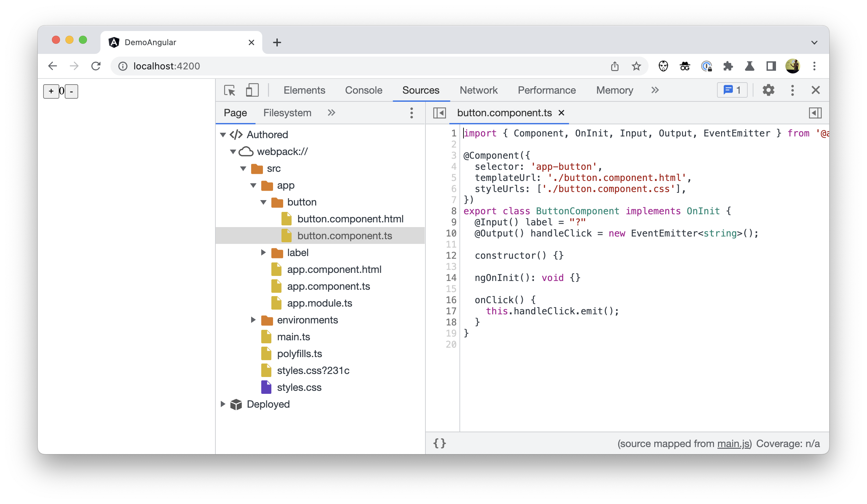Toggle the device toolbar icon
This screenshot has height=504, width=867.
point(252,90)
